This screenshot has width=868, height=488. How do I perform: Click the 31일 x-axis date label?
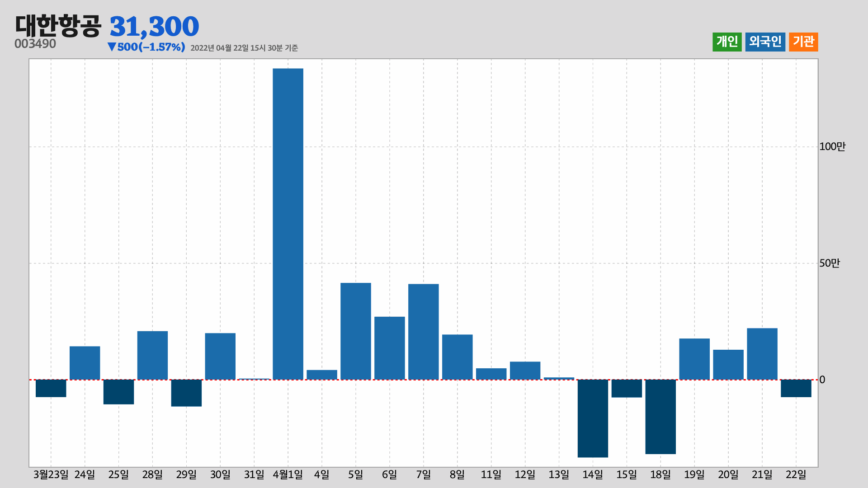click(254, 475)
